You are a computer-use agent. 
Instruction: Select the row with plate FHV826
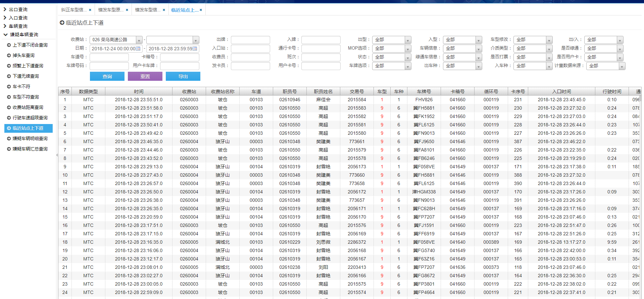pyautogui.click(x=349, y=100)
